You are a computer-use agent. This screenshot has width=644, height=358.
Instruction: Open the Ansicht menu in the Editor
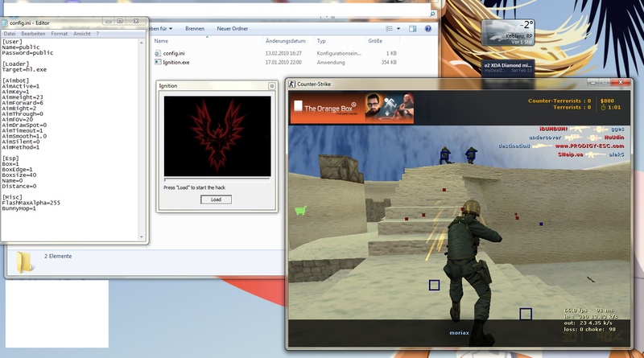coord(82,34)
